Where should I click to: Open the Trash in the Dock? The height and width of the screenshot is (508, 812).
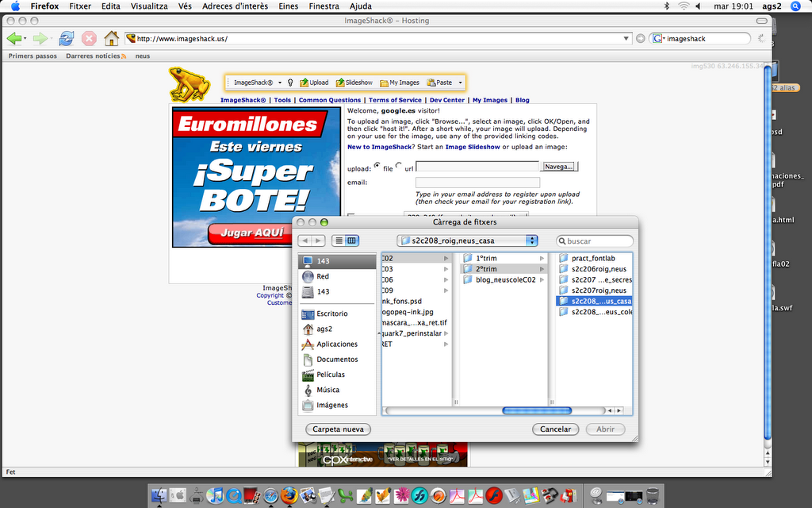[x=653, y=496]
